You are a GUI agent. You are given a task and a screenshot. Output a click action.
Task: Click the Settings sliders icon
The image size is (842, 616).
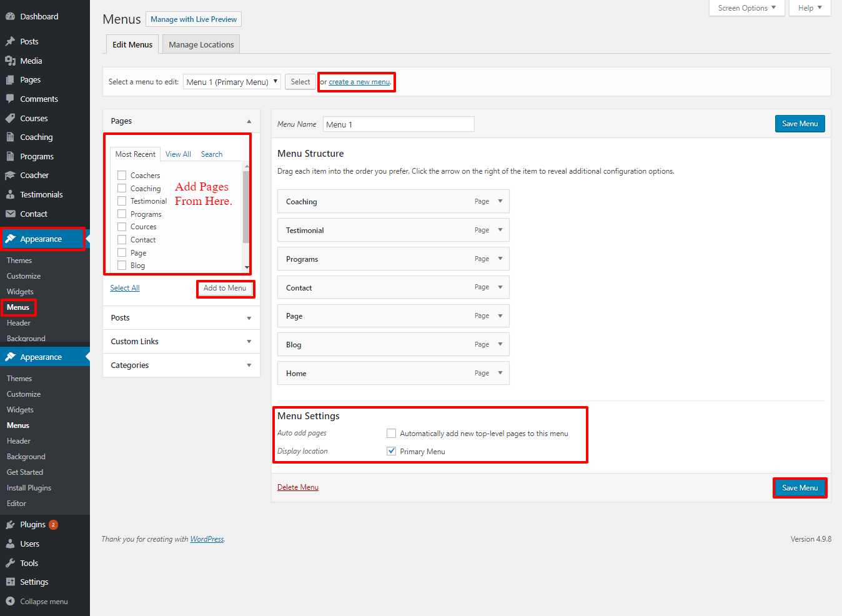pos(10,582)
